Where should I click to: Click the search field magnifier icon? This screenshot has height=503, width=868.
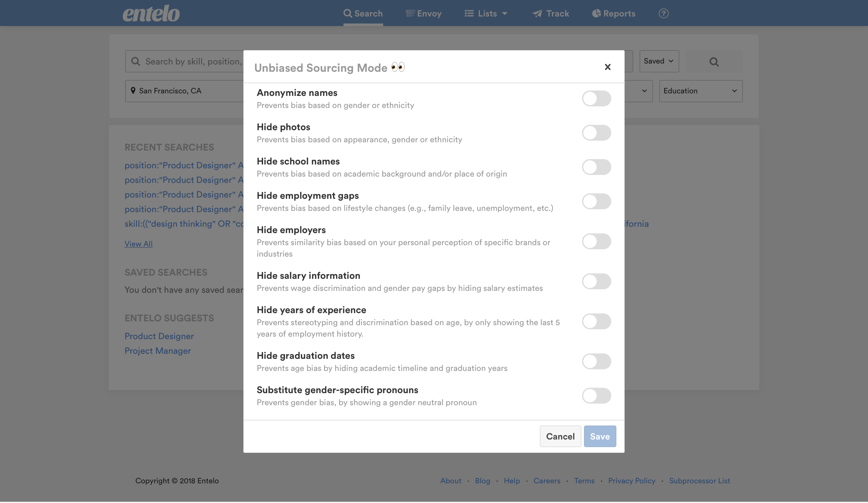pyautogui.click(x=136, y=61)
